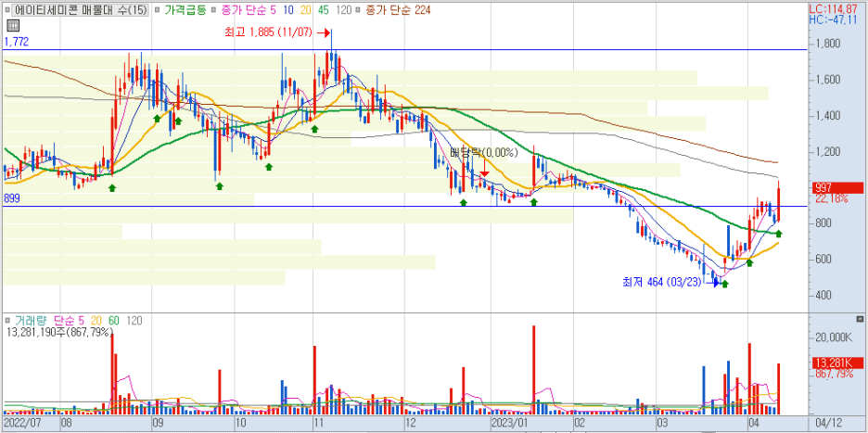Click the 최고 1,885 (11/07) high label

pyautogui.click(x=269, y=32)
